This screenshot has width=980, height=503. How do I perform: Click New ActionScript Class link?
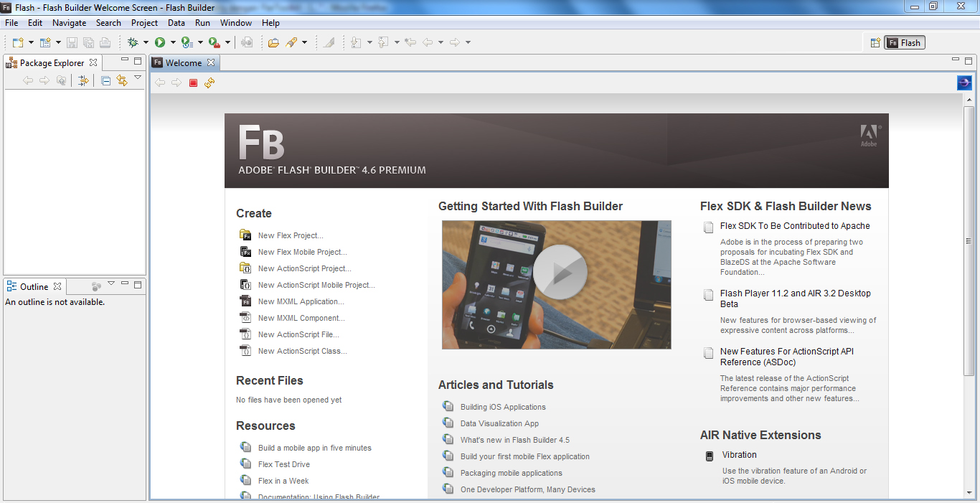pyautogui.click(x=303, y=351)
